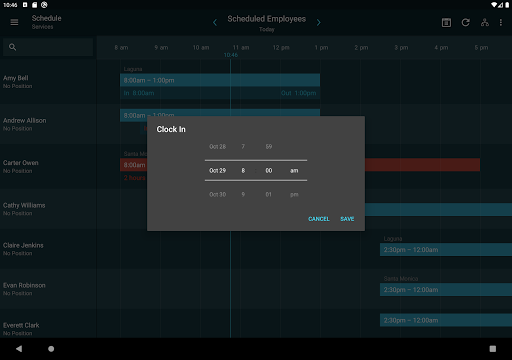Choose hour 9 in the picker
Image resolution: width=512 pixels, height=360 pixels.
click(243, 194)
